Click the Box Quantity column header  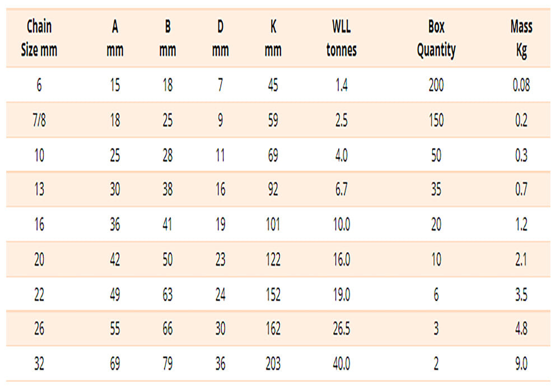click(436, 39)
